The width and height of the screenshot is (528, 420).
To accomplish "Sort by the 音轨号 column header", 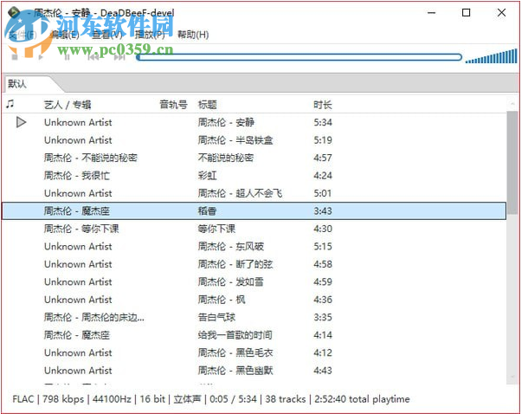I will point(174,106).
